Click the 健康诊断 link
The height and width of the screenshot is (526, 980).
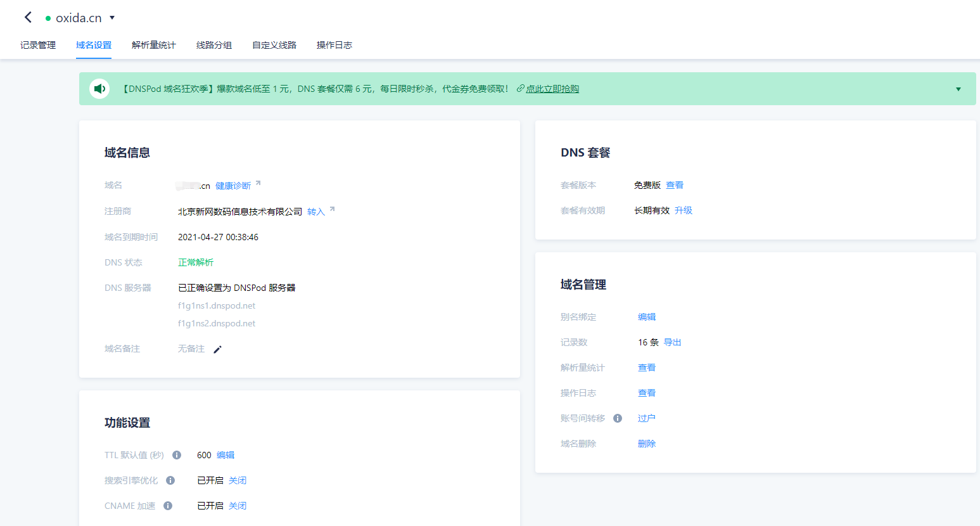[233, 186]
